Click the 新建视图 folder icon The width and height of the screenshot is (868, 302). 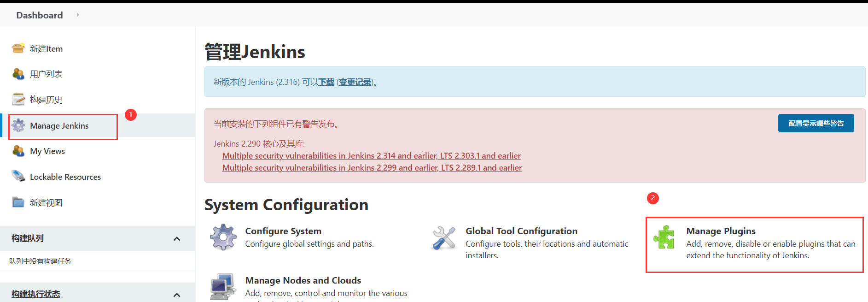tap(18, 202)
